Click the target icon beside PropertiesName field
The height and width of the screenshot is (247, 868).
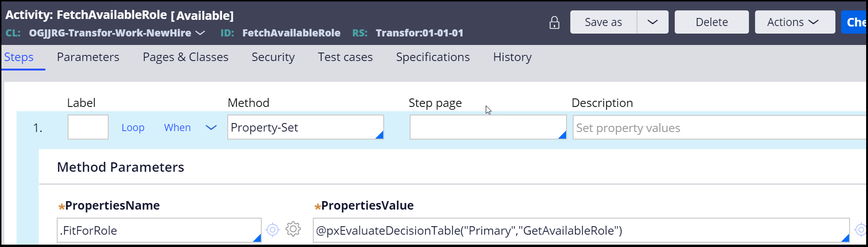click(x=273, y=230)
